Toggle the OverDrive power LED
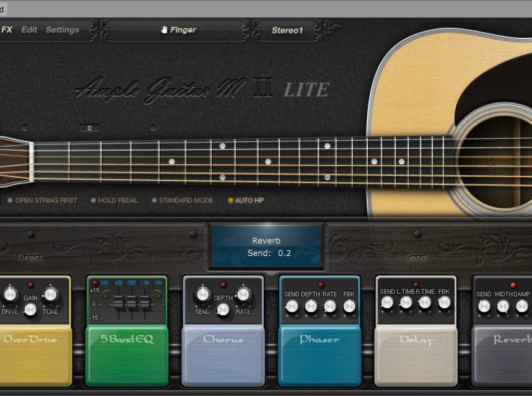Image resolution: width=532 pixels, height=396 pixels. click(x=30, y=285)
